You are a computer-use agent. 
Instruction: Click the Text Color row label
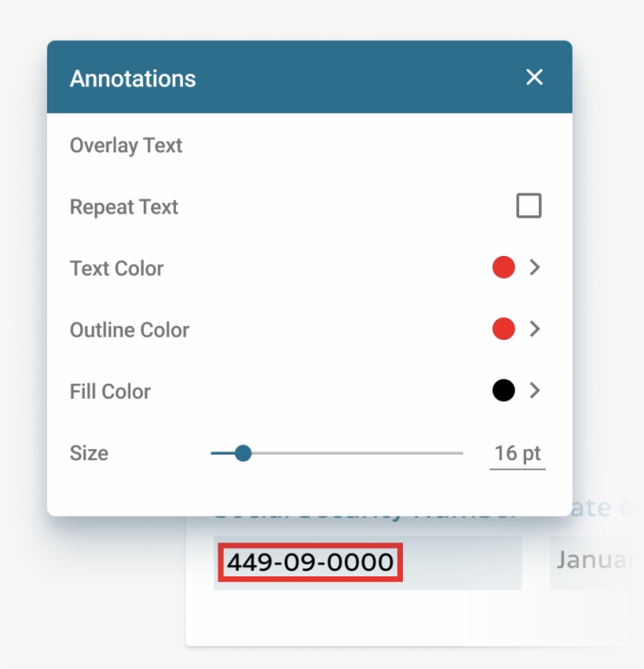[115, 268]
